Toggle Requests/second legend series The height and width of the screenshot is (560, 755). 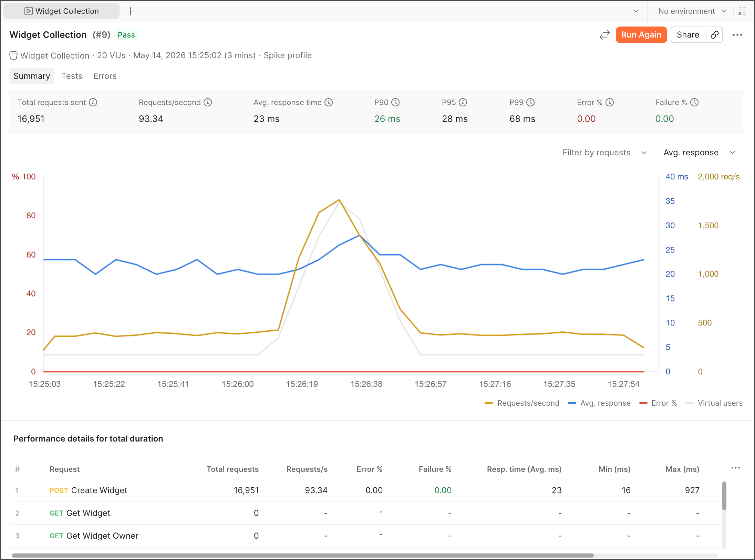[x=522, y=403]
